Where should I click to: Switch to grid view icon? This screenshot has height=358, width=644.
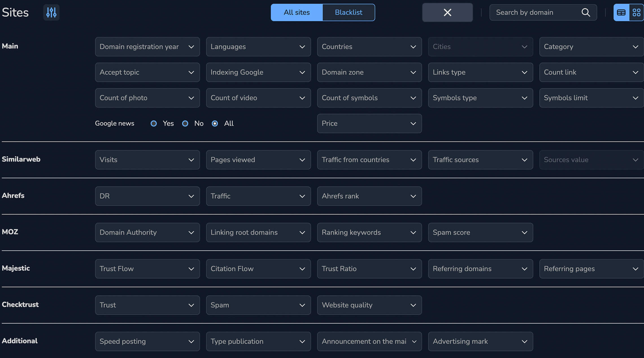coord(636,12)
